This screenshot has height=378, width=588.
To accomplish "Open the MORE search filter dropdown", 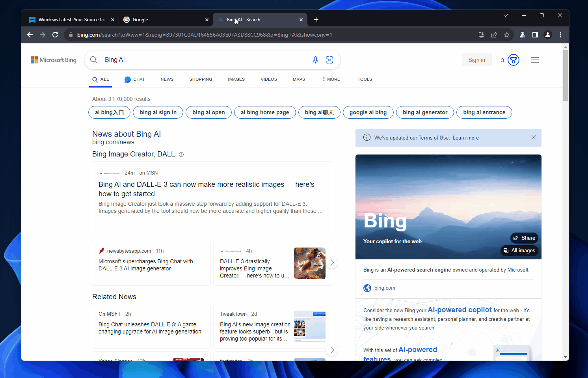I will click(x=331, y=79).
